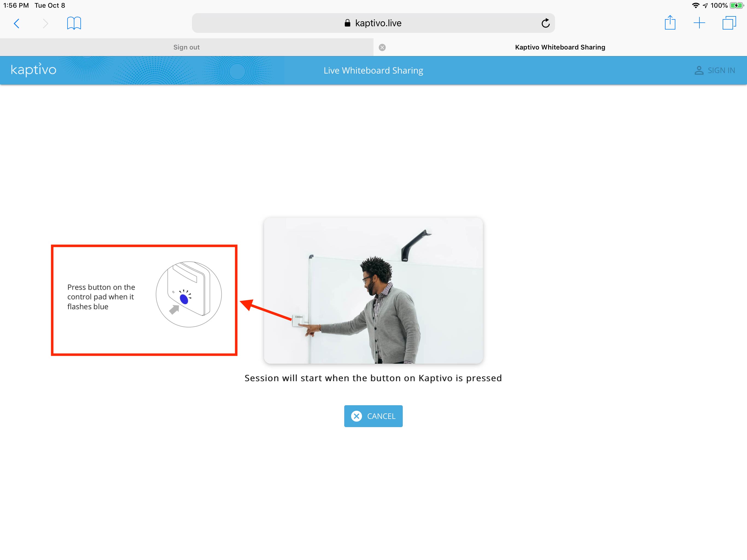Click the SIGN IN link
Viewport: 747px width, 560px height.
coord(721,70)
